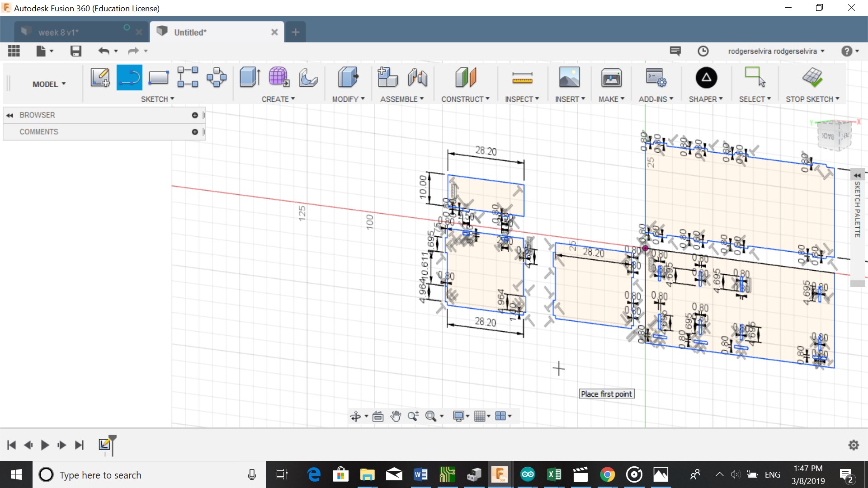Open the CONSTRUCT dropdown menu
Image resolution: width=868 pixels, height=488 pixels.
[465, 99]
